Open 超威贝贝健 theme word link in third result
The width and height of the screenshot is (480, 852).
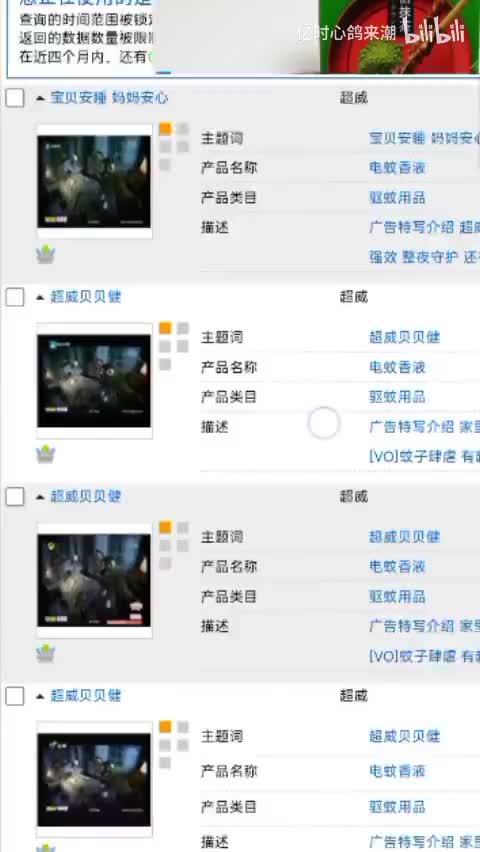pyautogui.click(x=404, y=537)
